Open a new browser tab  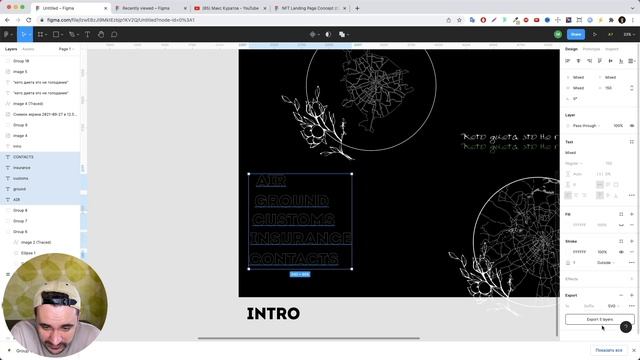(x=357, y=8)
